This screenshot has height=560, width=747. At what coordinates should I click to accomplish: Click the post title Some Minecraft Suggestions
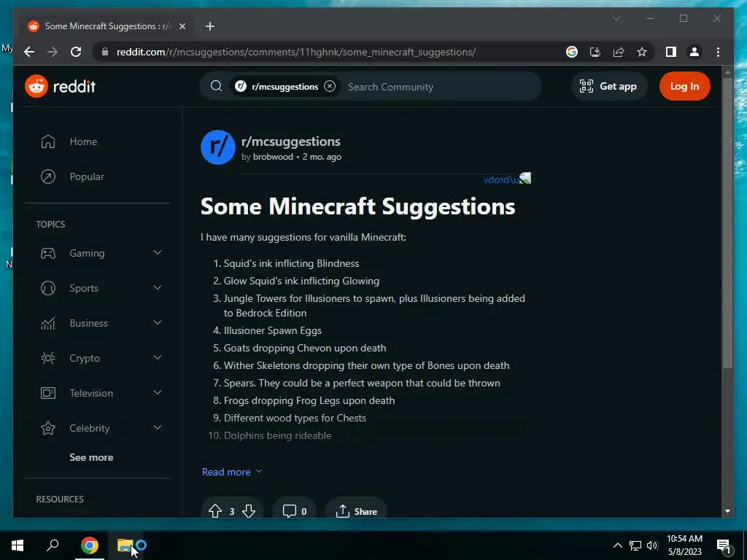(x=357, y=206)
